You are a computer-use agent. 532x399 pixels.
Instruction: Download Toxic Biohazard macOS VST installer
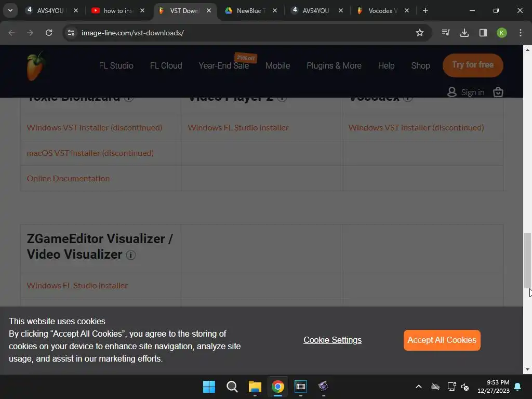click(90, 153)
